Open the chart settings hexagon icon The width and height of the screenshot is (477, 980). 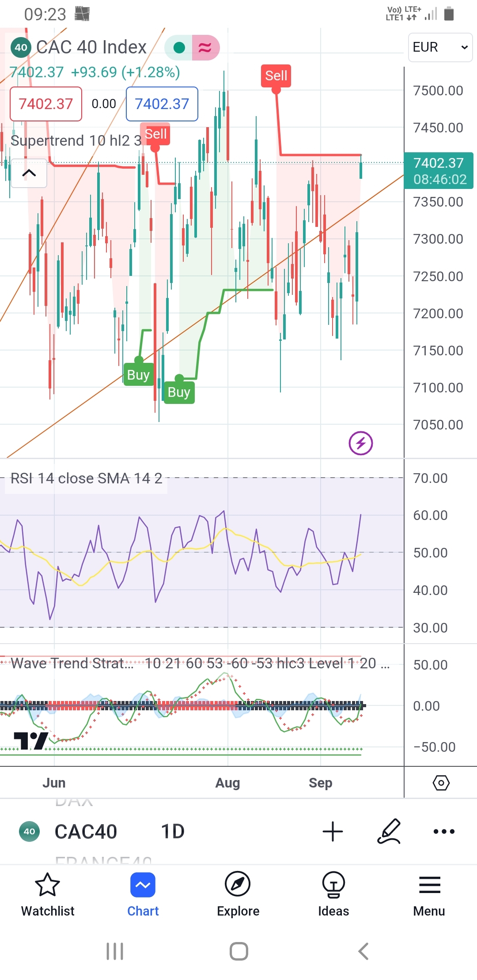click(x=441, y=783)
